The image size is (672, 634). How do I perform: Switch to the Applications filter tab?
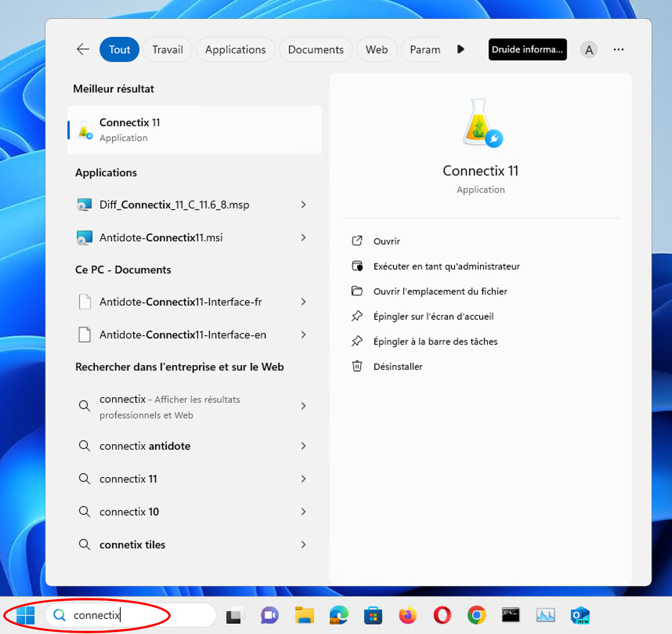click(235, 50)
